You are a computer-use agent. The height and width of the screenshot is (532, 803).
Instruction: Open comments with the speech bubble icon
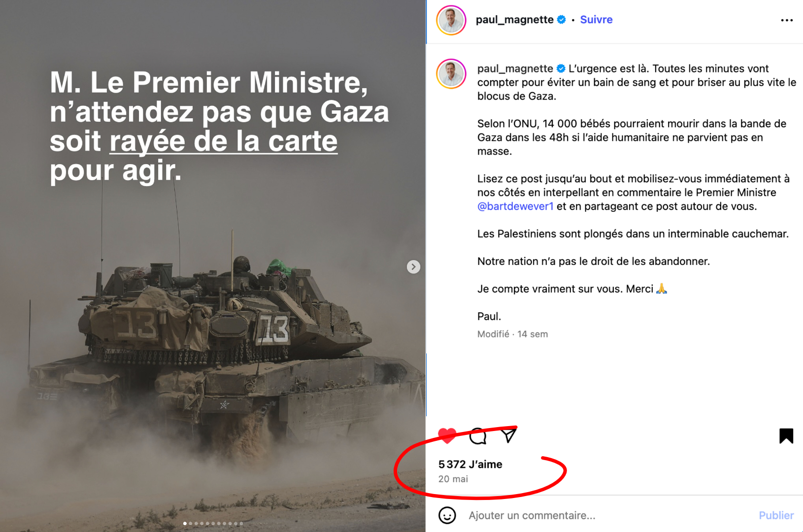[x=478, y=436]
